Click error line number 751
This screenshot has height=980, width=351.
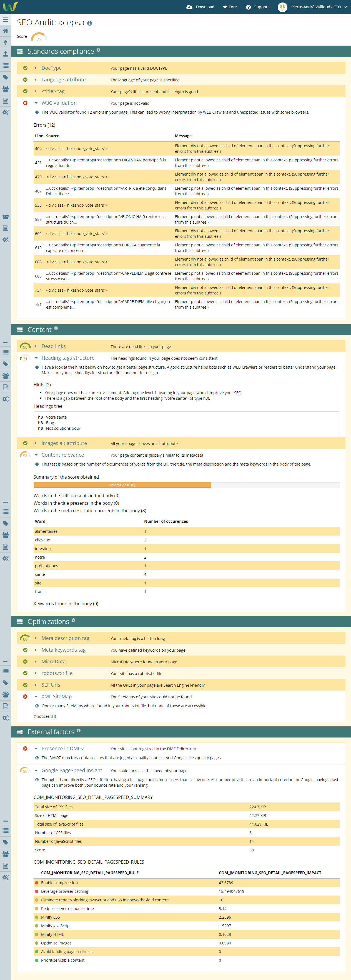pyautogui.click(x=38, y=304)
